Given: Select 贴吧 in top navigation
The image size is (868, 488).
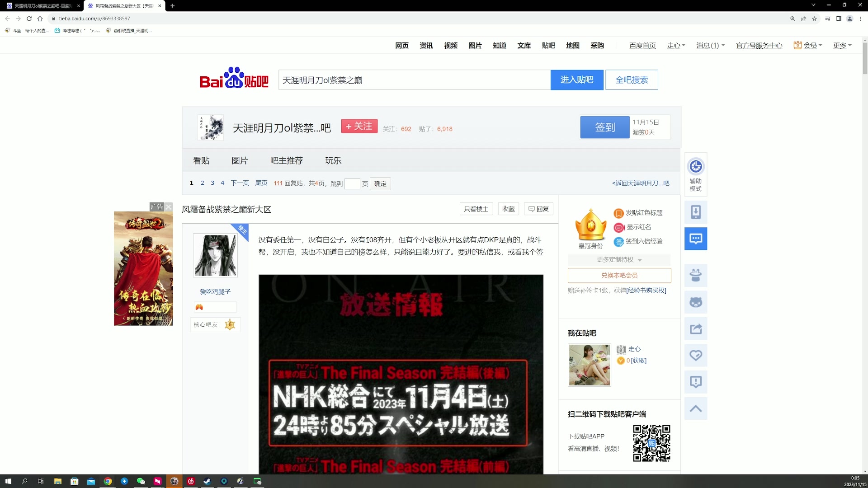Looking at the screenshot, I should click(x=548, y=45).
